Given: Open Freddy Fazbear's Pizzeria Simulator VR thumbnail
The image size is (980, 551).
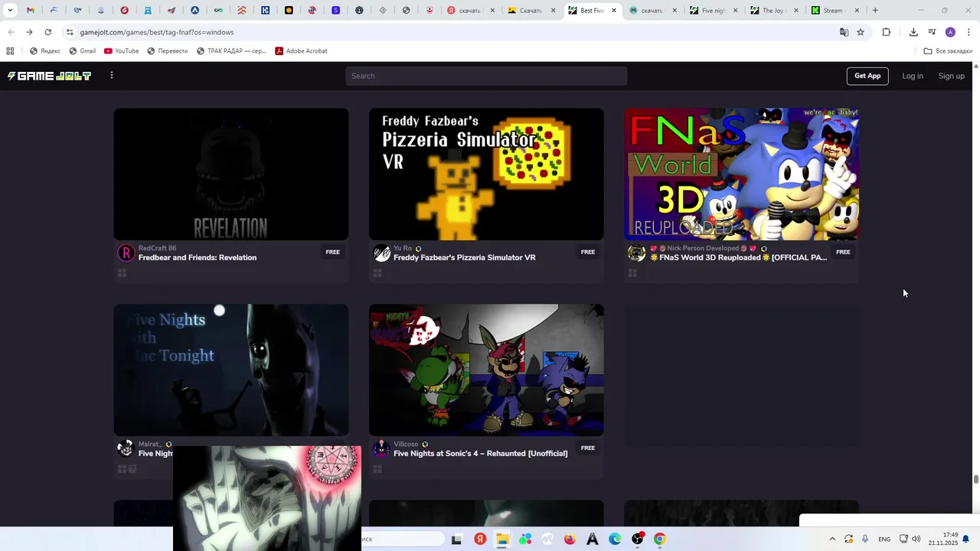Looking at the screenshot, I should [486, 174].
